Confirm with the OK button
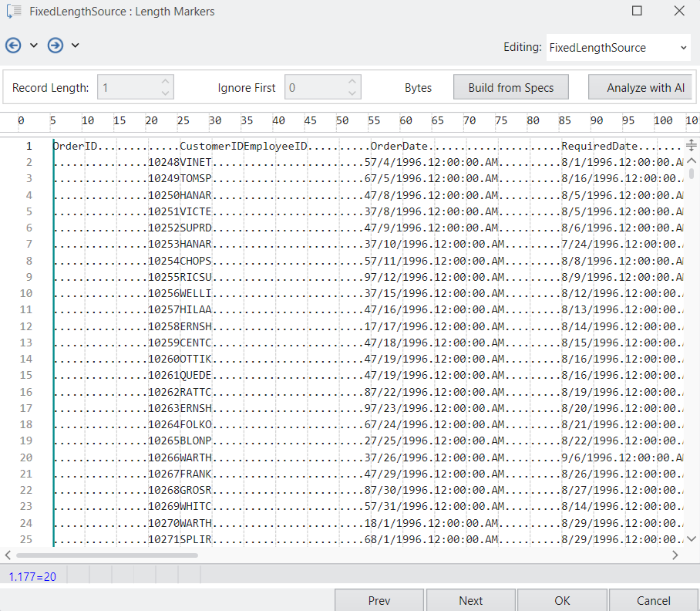The width and height of the screenshot is (700, 611). pyautogui.click(x=562, y=600)
